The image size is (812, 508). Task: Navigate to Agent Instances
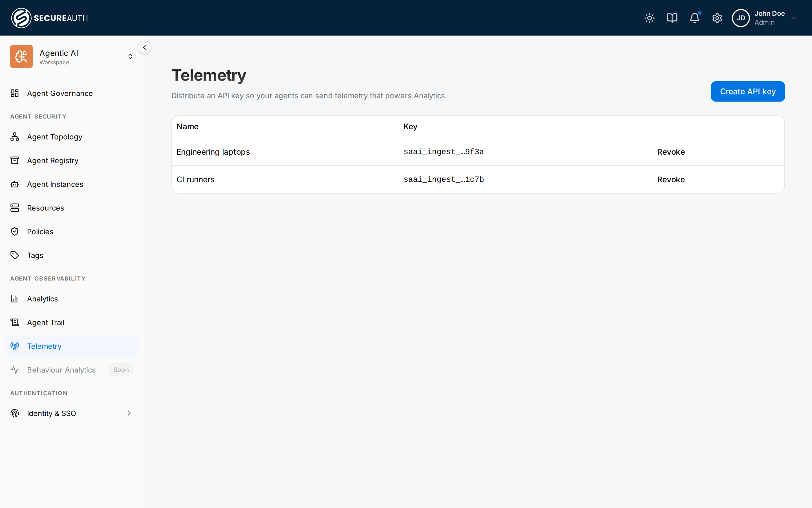(x=55, y=184)
